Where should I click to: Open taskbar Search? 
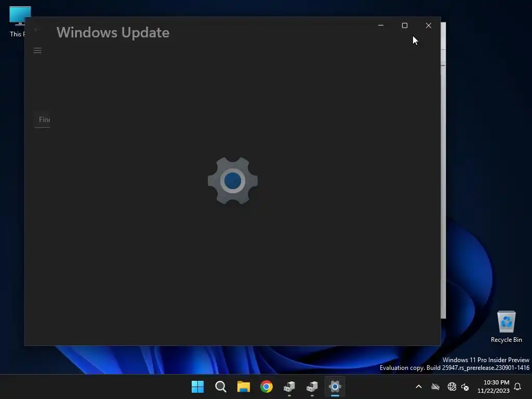[x=220, y=387]
